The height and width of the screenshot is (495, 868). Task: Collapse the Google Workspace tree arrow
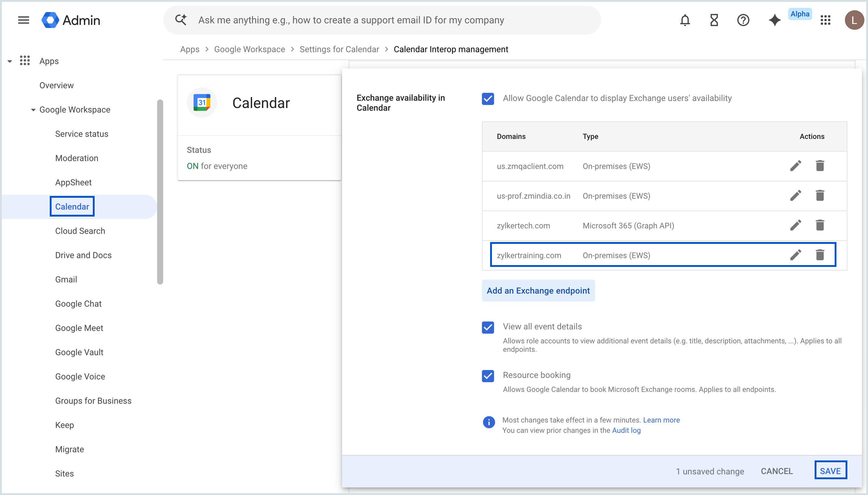[x=33, y=110]
